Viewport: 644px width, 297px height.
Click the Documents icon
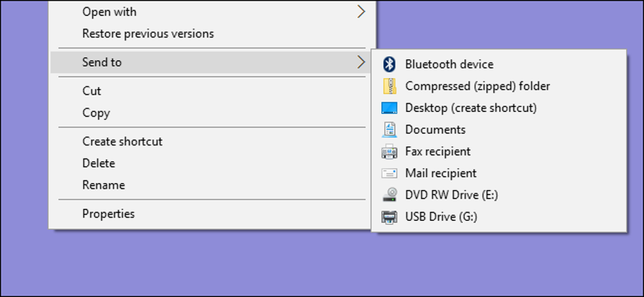tap(390, 129)
